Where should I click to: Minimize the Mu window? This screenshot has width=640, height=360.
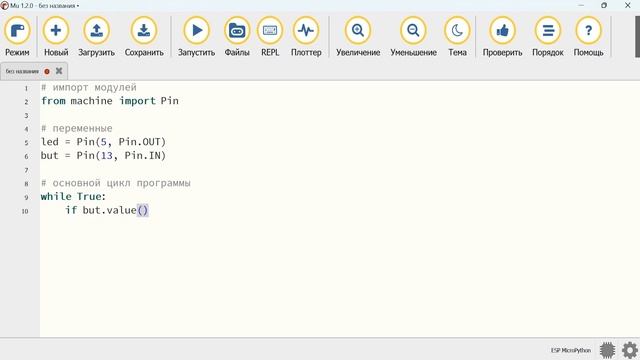click(x=581, y=5)
